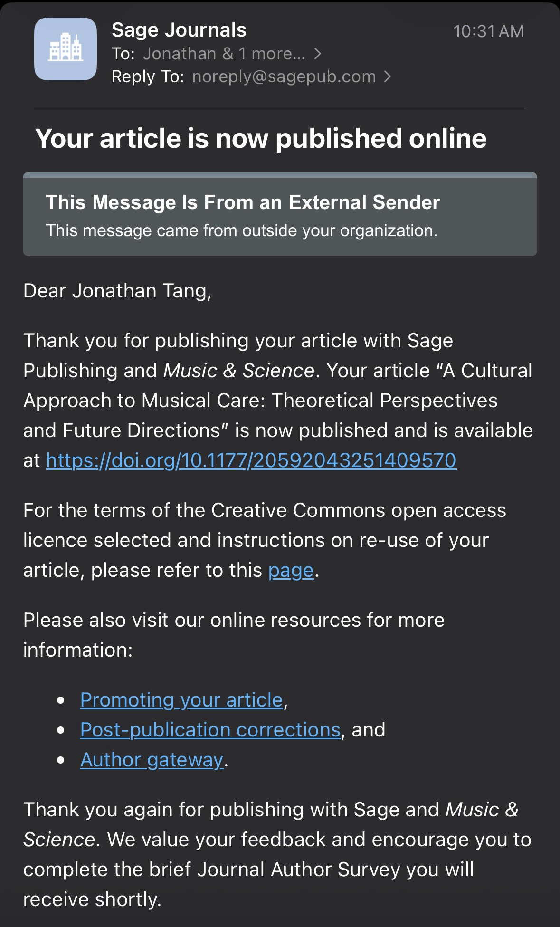
Task: Tap the "Your article is now published online" subject
Action: pos(261,138)
